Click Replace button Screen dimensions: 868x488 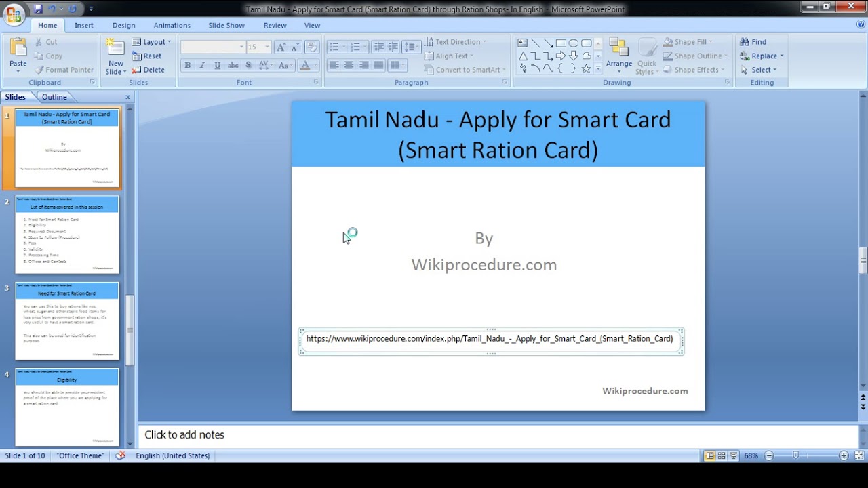point(761,56)
